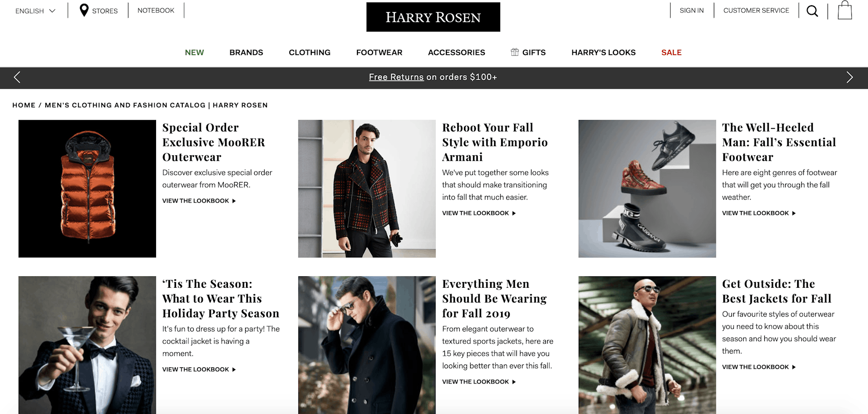Click the fall footwear sneakers image

[647, 189]
